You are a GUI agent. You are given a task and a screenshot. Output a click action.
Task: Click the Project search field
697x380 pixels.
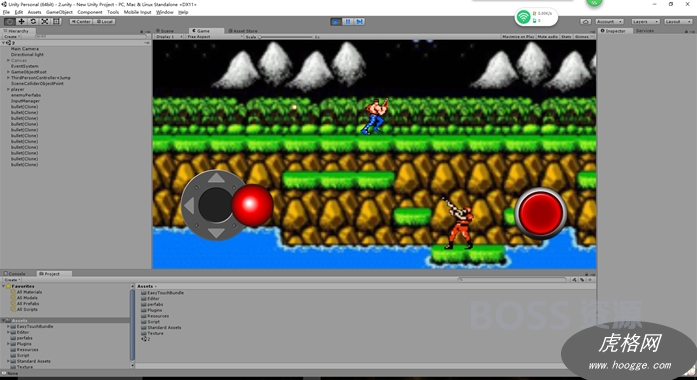(513, 280)
